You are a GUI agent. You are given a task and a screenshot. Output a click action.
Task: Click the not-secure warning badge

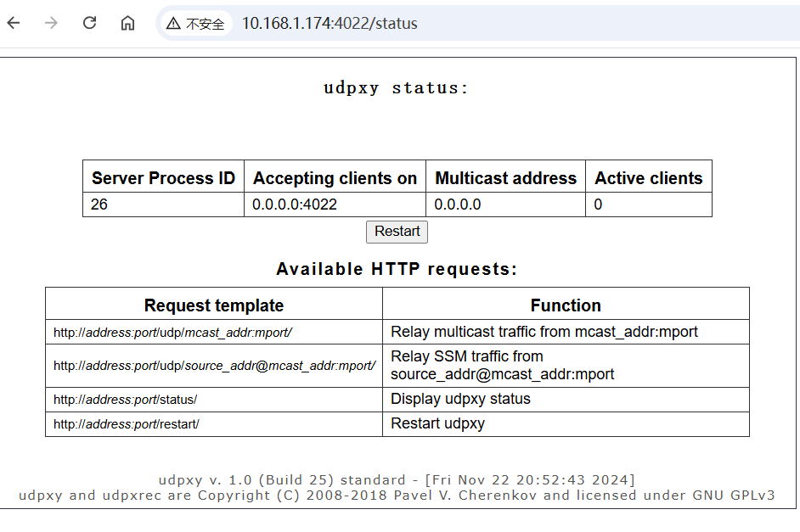[x=196, y=24]
